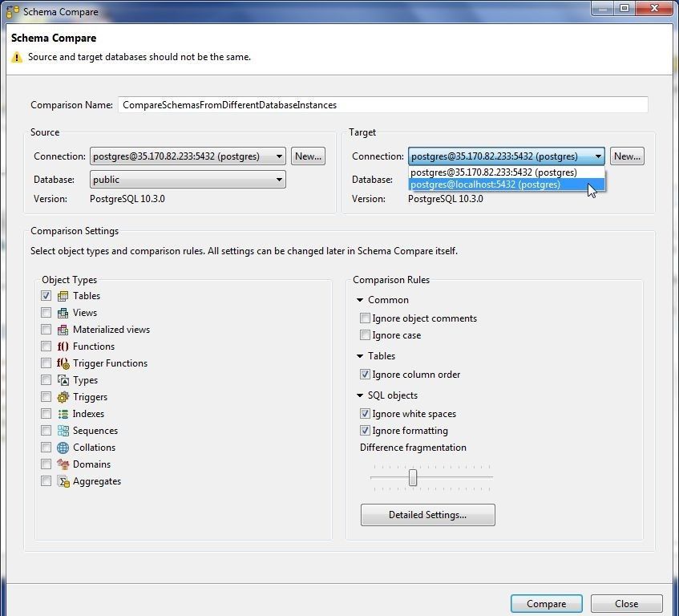
Task: Click the Collations globe icon
Action: click(x=63, y=448)
